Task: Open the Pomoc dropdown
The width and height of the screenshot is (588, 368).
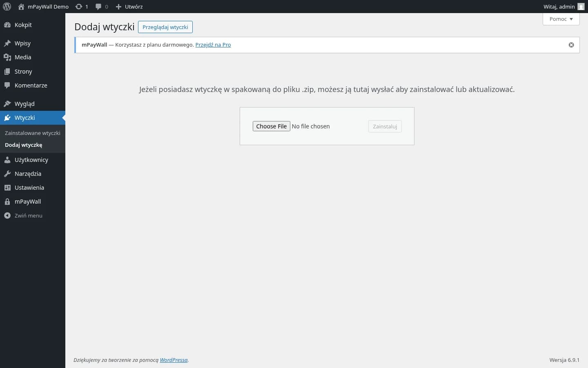Action: tap(561, 19)
